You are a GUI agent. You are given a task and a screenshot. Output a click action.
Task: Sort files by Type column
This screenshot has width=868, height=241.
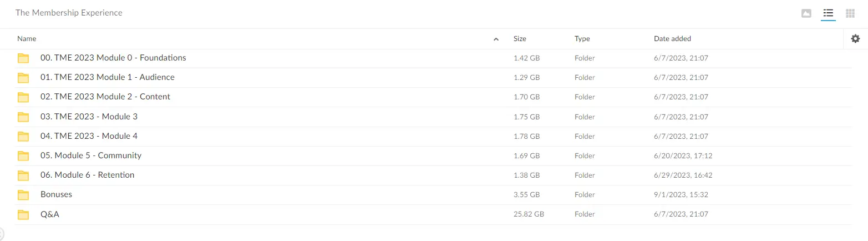(x=582, y=39)
